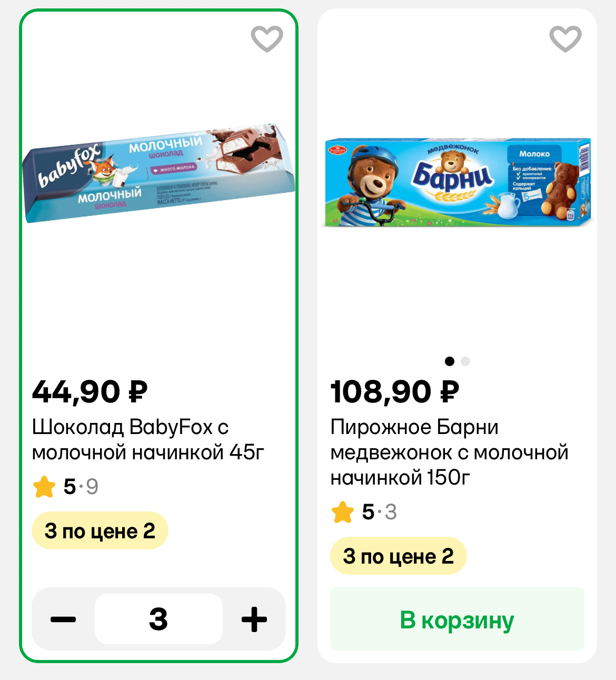Open "Пирожное Барни медвежонок" product title
616x680 pixels.
[x=449, y=452]
